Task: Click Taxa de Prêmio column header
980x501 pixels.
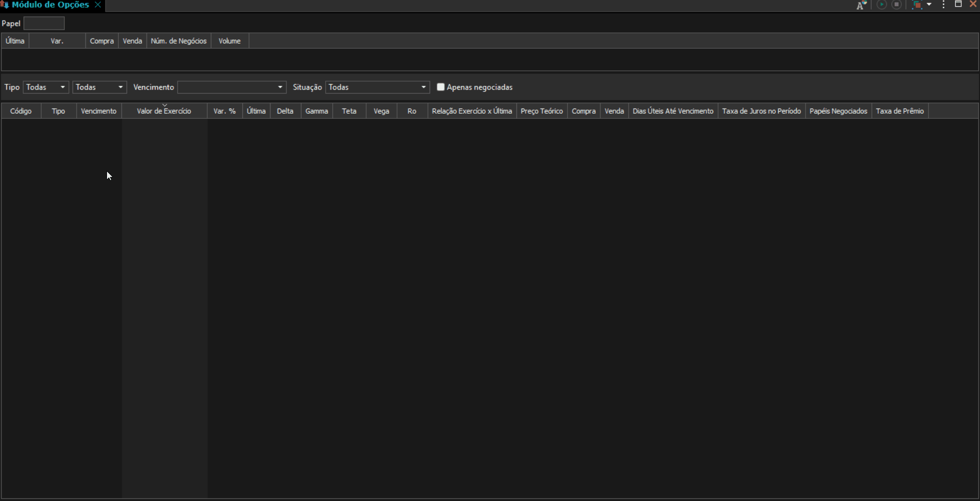Action: (900, 111)
